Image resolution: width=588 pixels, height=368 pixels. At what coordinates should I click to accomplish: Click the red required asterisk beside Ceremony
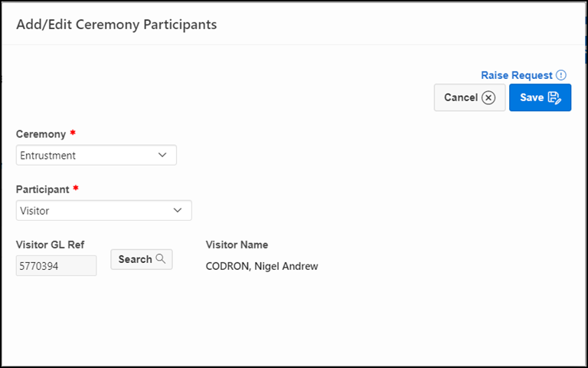(73, 133)
